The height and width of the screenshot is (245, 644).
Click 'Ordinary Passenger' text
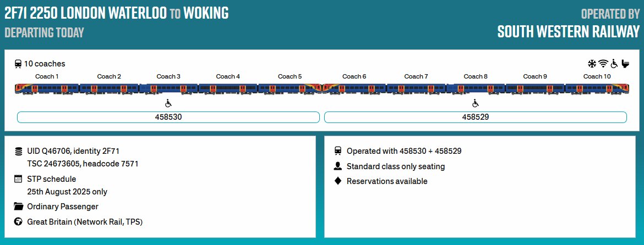click(x=63, y=207)
